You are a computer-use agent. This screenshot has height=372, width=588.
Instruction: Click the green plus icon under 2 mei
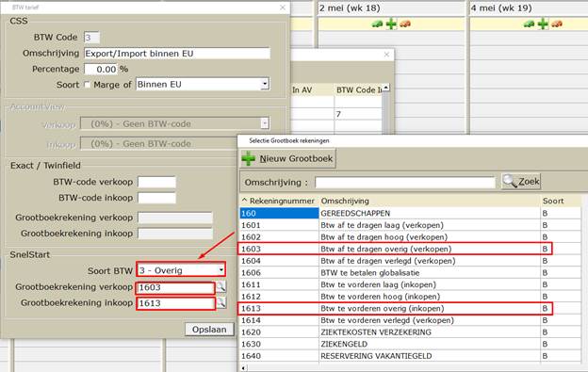point(391,24)
